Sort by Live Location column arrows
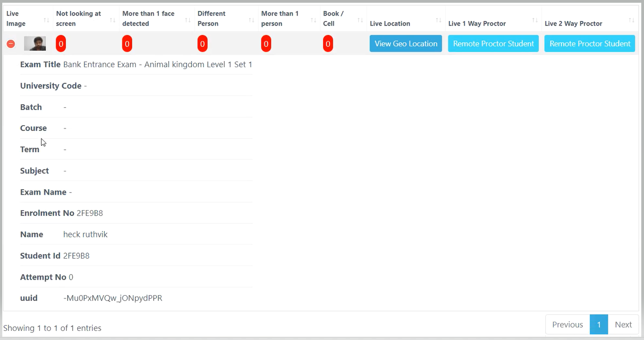This screenshot has width=644, height=340. click(438, 20)
